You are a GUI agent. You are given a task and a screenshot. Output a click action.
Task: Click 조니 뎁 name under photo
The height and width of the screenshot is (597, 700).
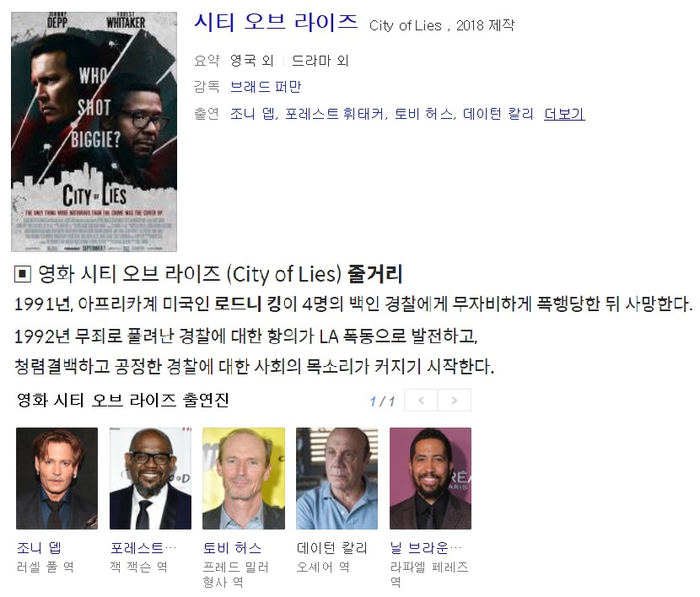point(39,547)
